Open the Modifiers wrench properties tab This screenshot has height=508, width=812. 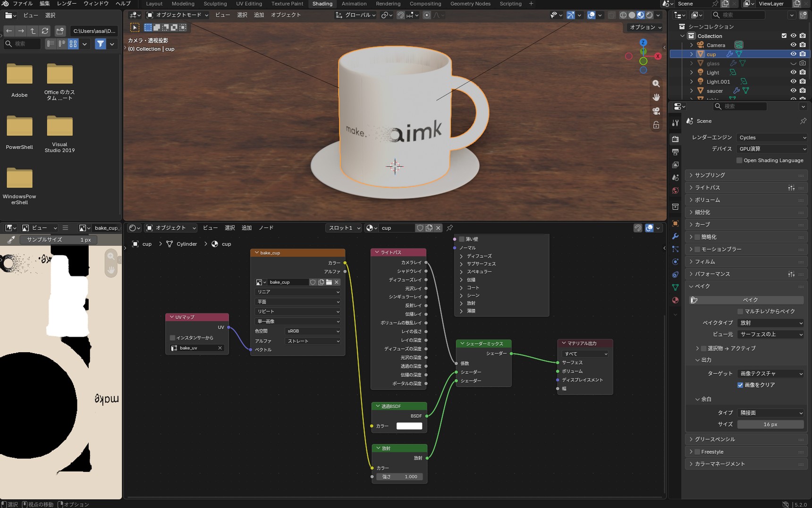pyautogui.click(x=675, y=236)
